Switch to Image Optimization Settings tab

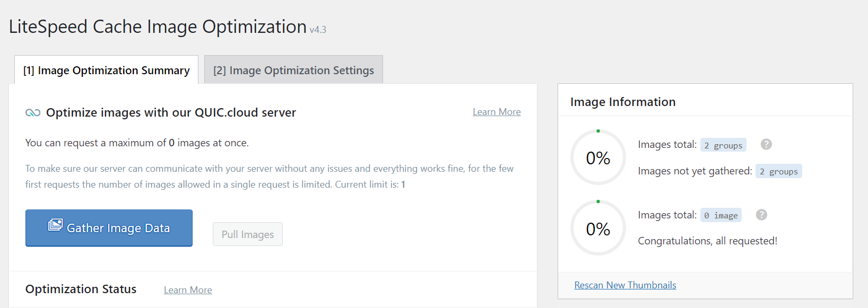pos(293,70)
